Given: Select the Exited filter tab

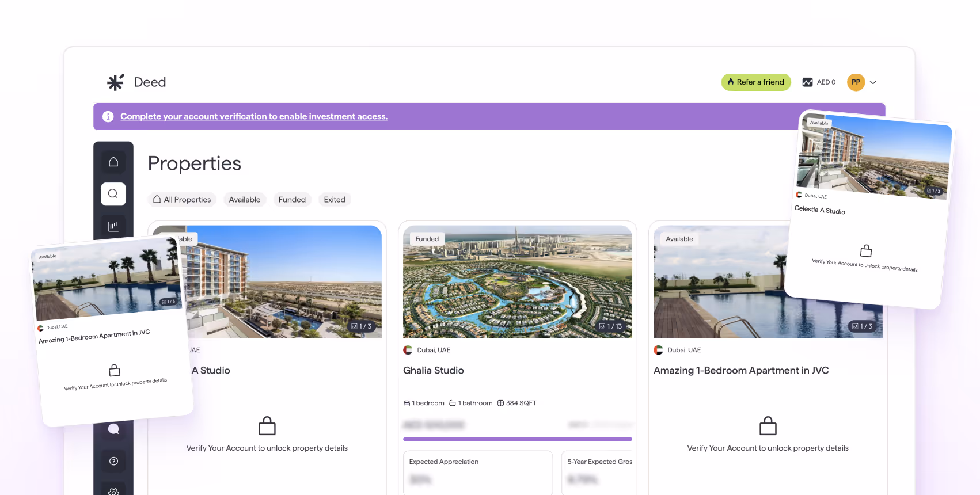Looking at the screenshot, I should (x=335, y=200).
